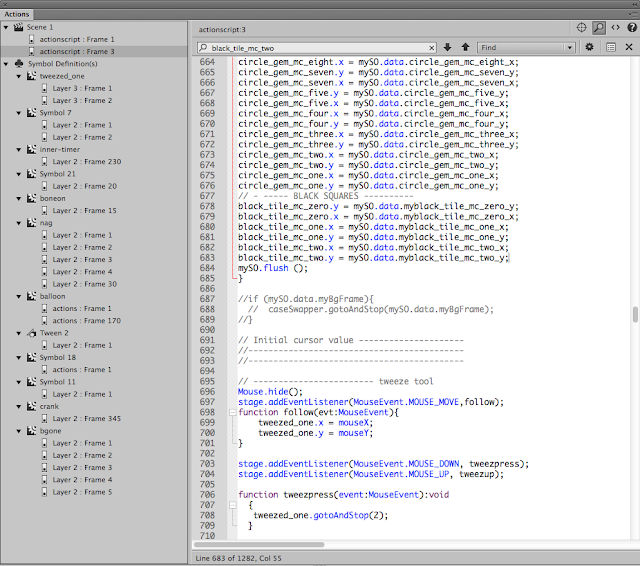Click the Symbol 18 movie clip icon
The image size is (640, 566).
[x=31, y=357]
